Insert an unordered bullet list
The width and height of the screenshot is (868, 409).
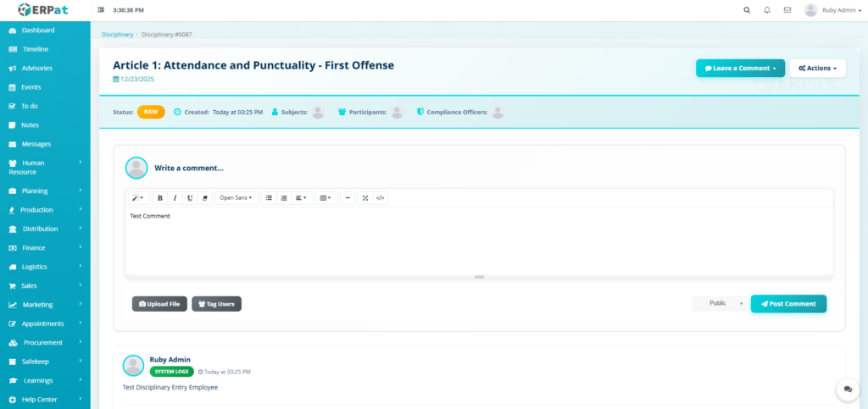[x=269, y=198]
